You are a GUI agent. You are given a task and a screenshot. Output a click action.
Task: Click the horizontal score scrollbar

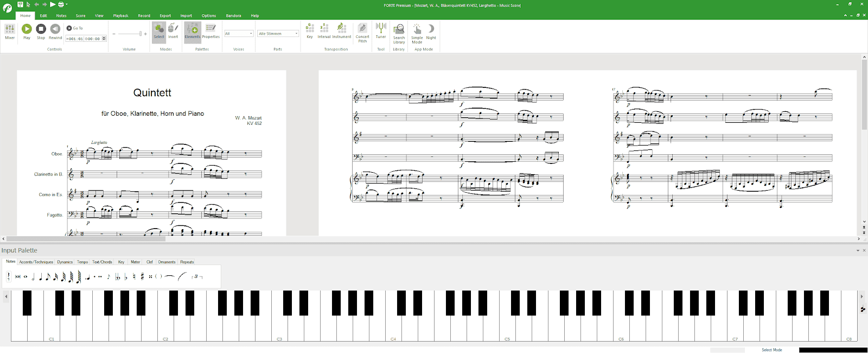86,239
